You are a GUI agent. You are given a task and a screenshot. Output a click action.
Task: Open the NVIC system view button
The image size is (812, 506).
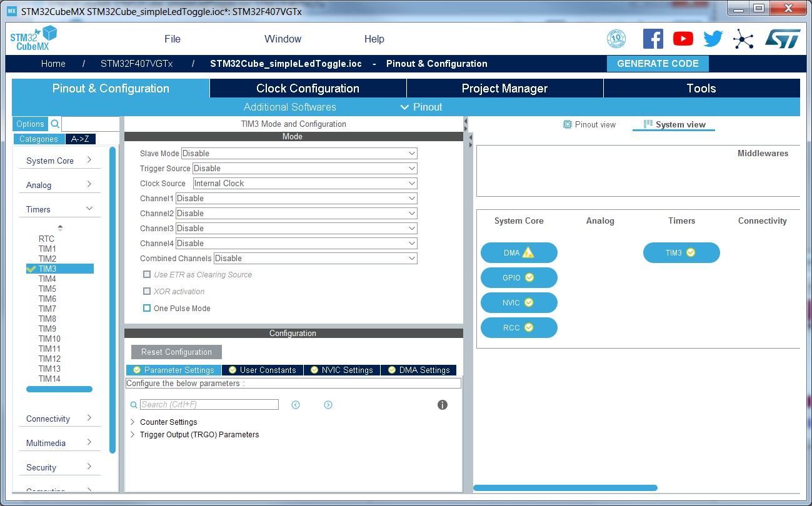click(x=519, y=303)
